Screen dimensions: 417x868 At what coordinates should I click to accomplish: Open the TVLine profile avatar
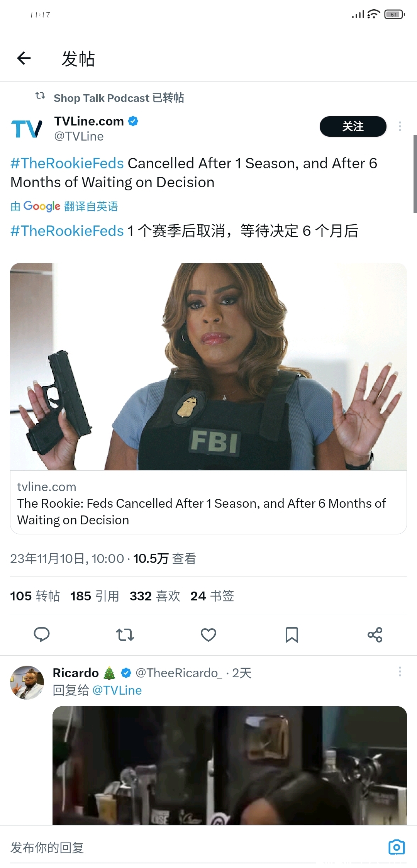27,129
